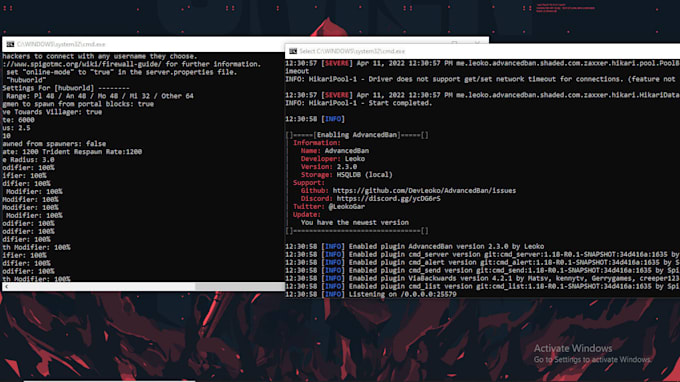Click the first red SEVERE tag
The width and height of the screenshot is (680, 382).
point(337,63)
